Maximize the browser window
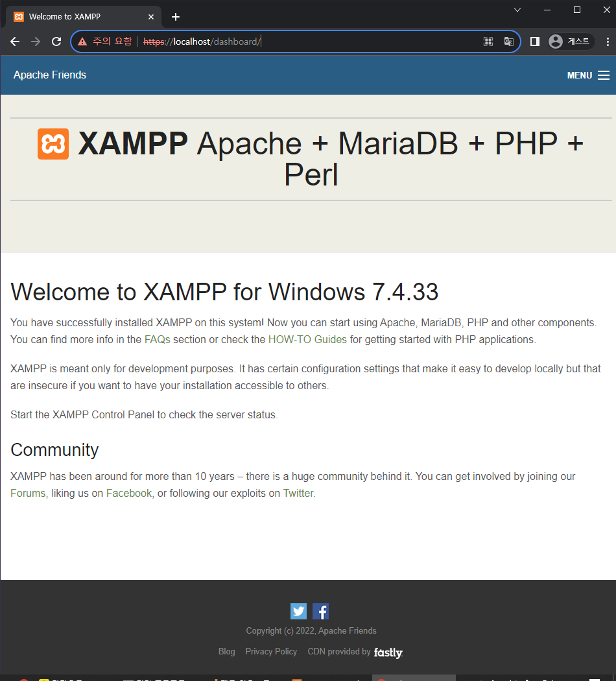The width and height of the screenshot is (616, 681). tap(577, 10)
